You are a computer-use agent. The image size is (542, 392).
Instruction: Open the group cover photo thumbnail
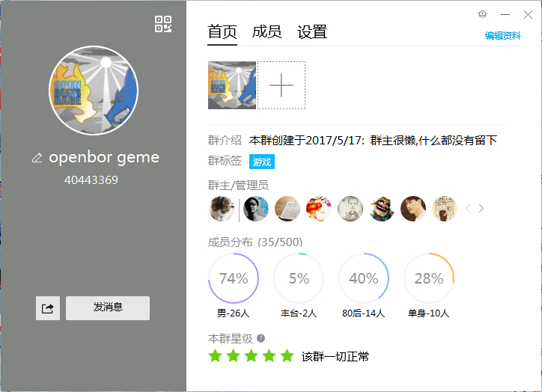click(x=232, y=85)
